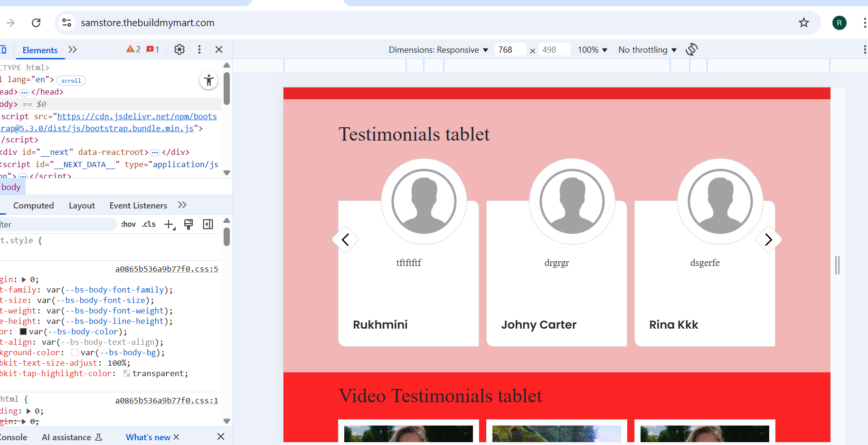Open device toolbar more options menu
868x445 pixels.
pos(865,49)
